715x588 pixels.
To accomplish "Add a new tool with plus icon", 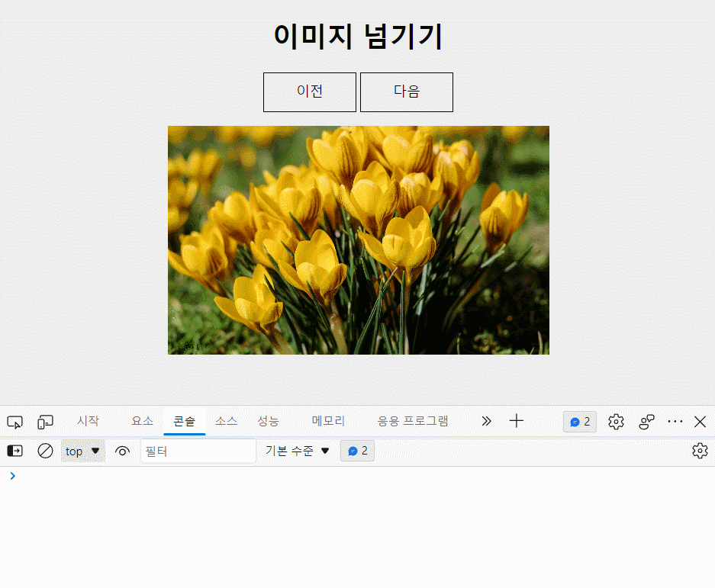I will click(516, 421).
